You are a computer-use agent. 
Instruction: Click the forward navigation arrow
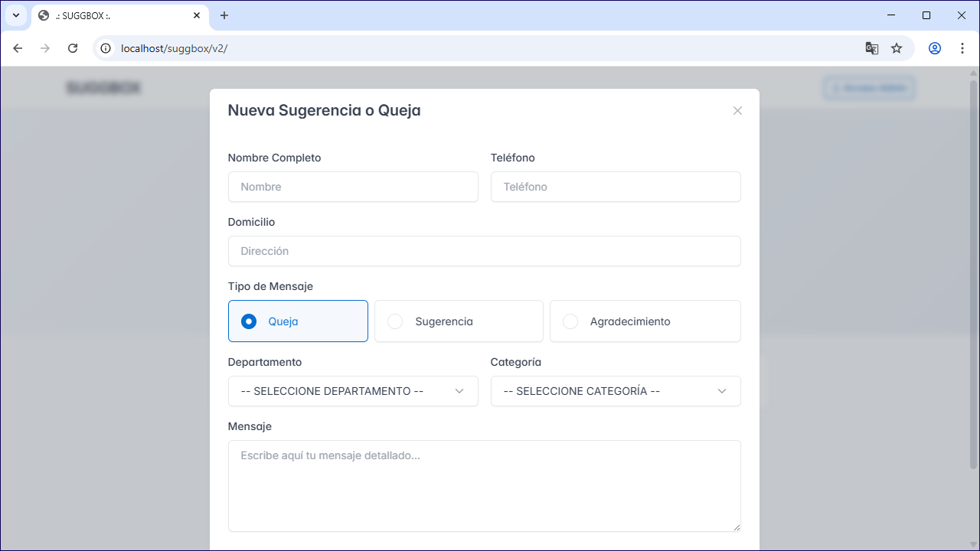(x=45, y=48)
